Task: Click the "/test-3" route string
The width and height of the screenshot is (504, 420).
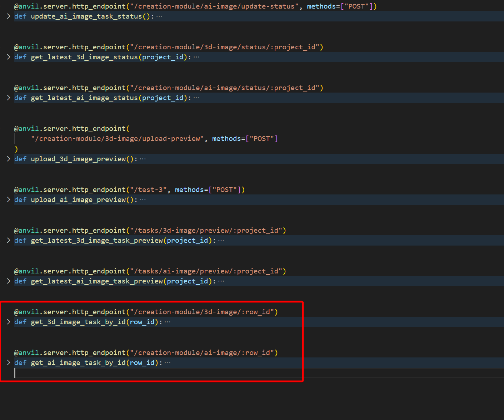Action: point(148,190)
